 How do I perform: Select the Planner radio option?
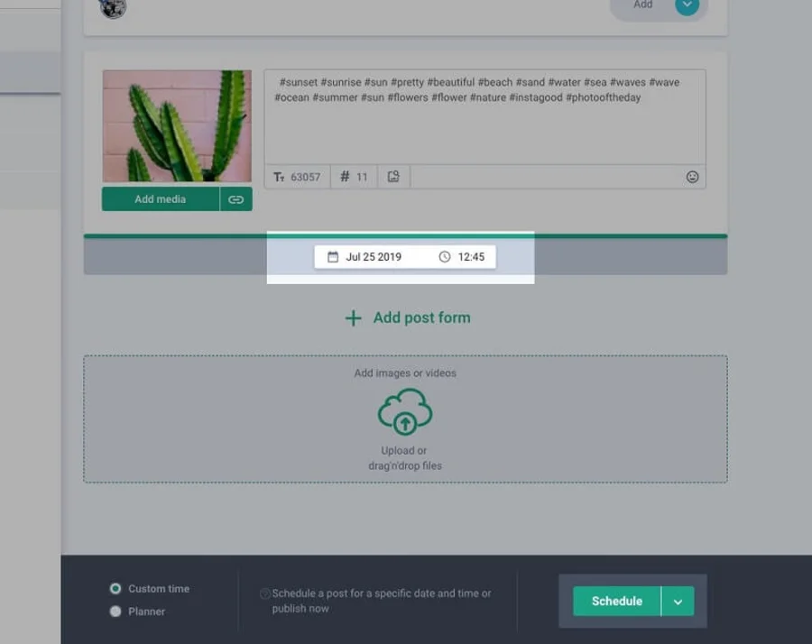tap(115, 612)
